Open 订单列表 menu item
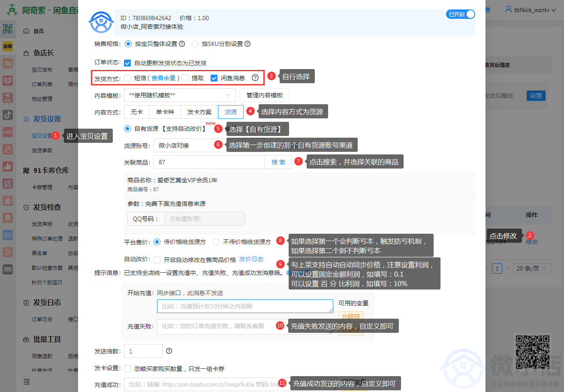The image size is (564, 392). coord(42,84)
